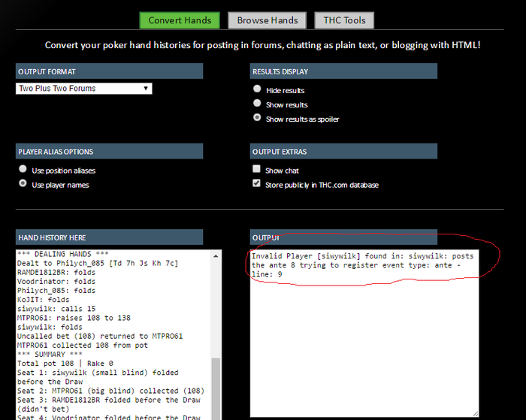The width and height of the screenshot is (526, 420).
Task: Click the OUTPUT EXTRAS header
Action: [x=343, y=151]
